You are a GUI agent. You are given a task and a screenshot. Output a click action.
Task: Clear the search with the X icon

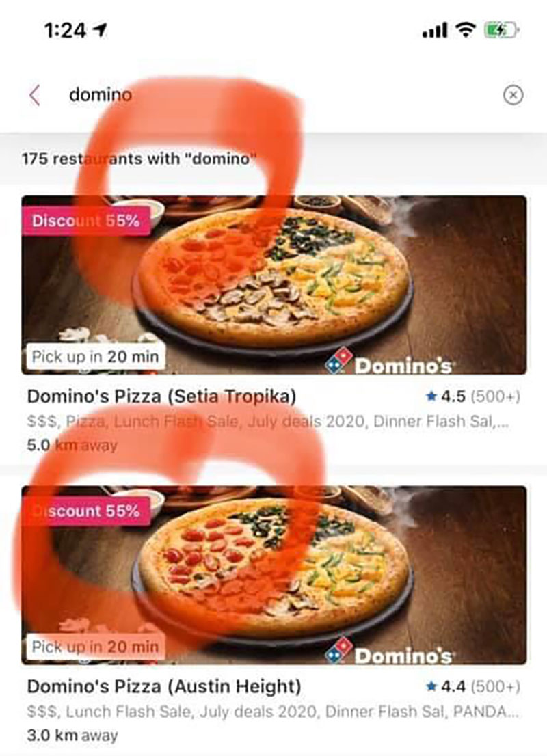pyautogui.click(x=513, y=94)
